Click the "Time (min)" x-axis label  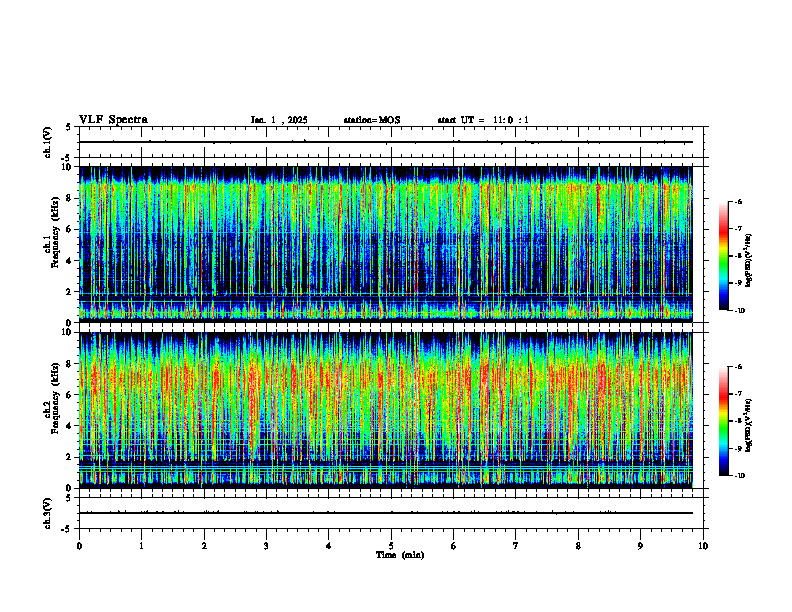400,555
